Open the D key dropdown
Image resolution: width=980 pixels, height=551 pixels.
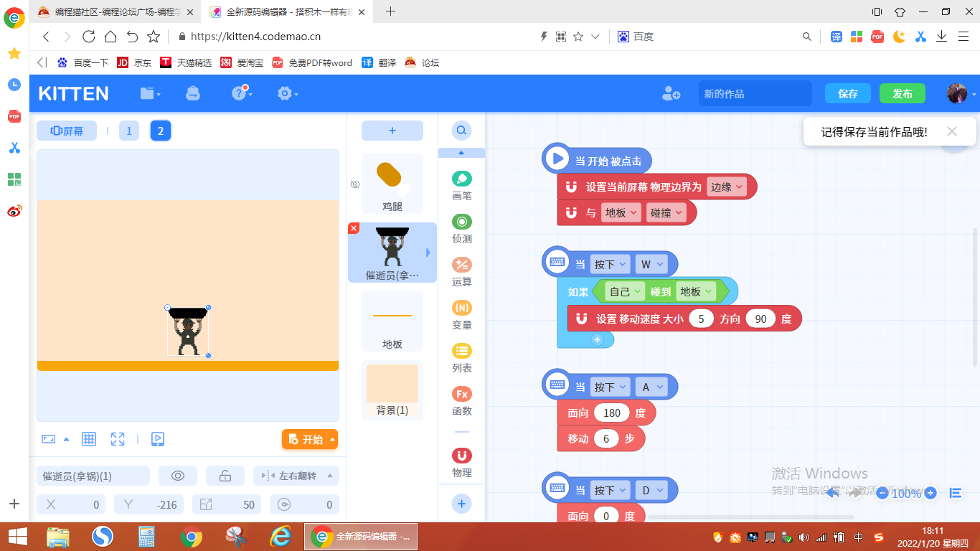coord(651,490)
